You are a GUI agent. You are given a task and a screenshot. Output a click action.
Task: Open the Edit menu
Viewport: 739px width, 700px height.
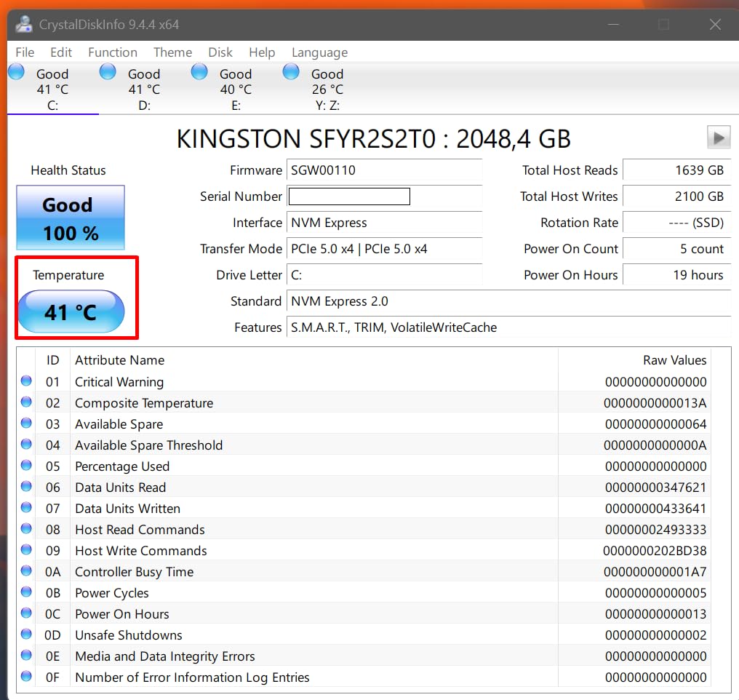point(61,52)
